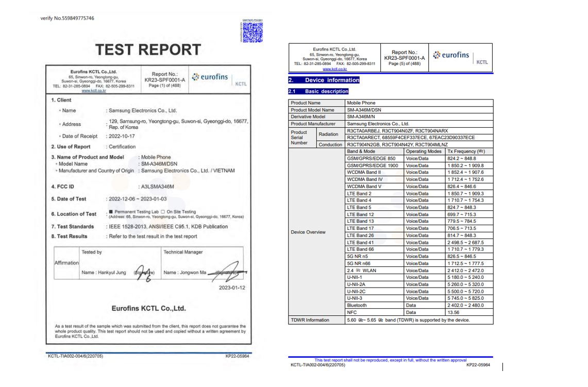The image size is (588, 387).
Task: Click 'Technical Manager' column header
Action: pyautogui.click(x=183, y=252)
